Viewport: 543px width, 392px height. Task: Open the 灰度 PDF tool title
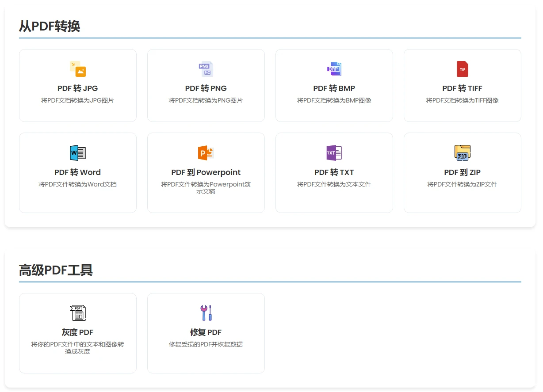(78, 332)
